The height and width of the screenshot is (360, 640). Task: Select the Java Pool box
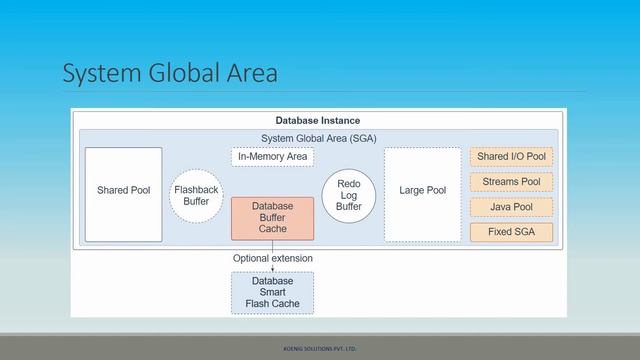click(x=511, y=207)
